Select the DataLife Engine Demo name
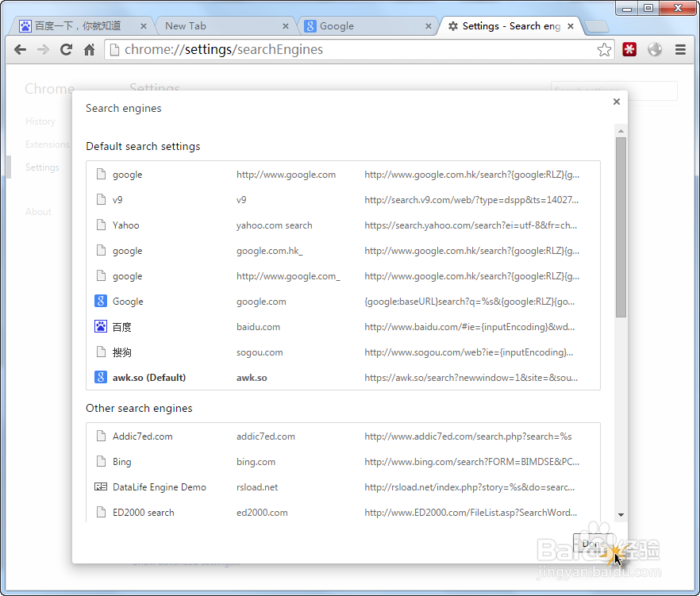The height and width of the screenshot is (596, 700). 160,487
